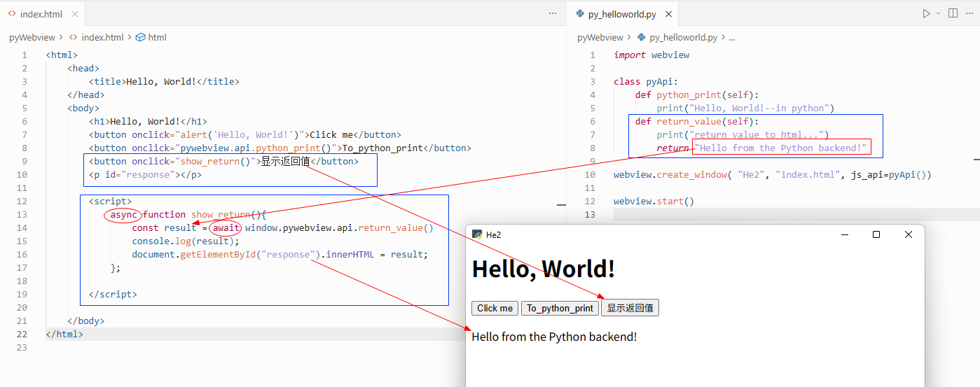Click the 显示返回值 button in He2 window
Screen dimensions: 980x387
point(630,308)
